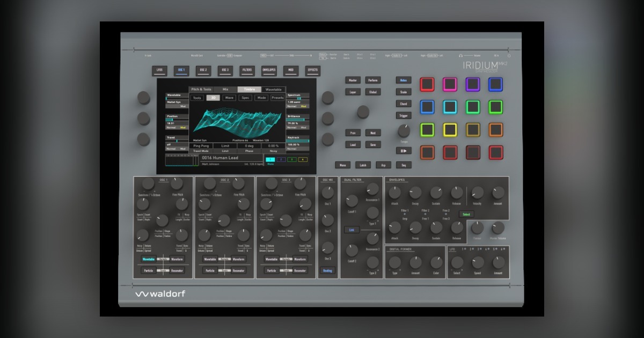
Task: Click the Wavetable encoder knob left of display
Action: tap(143, 97)
